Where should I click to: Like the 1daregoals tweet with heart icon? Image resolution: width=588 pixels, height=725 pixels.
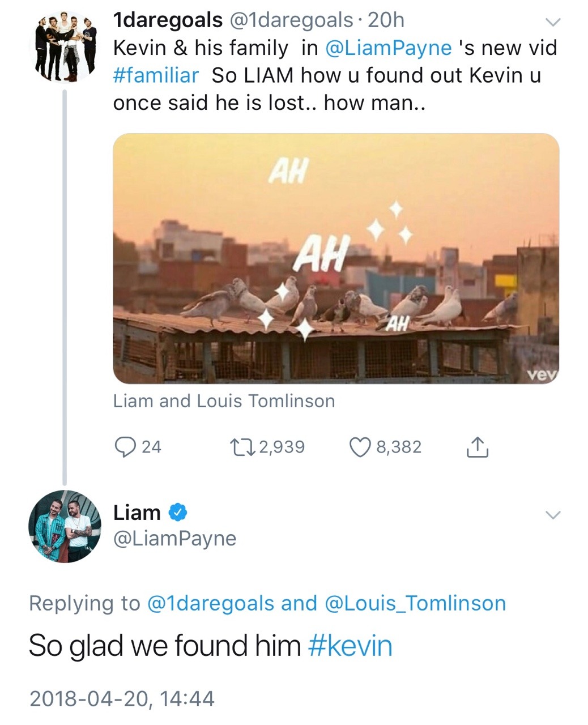360,447
